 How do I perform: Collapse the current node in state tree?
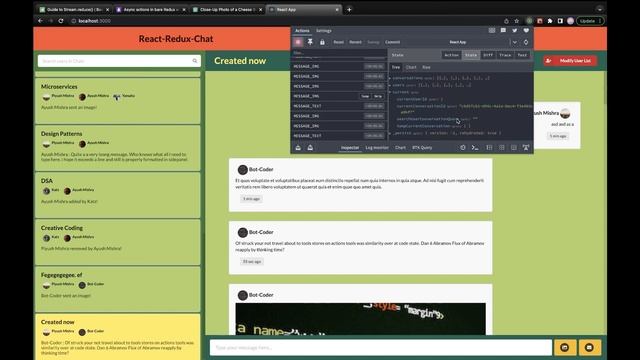coord(390,92)
